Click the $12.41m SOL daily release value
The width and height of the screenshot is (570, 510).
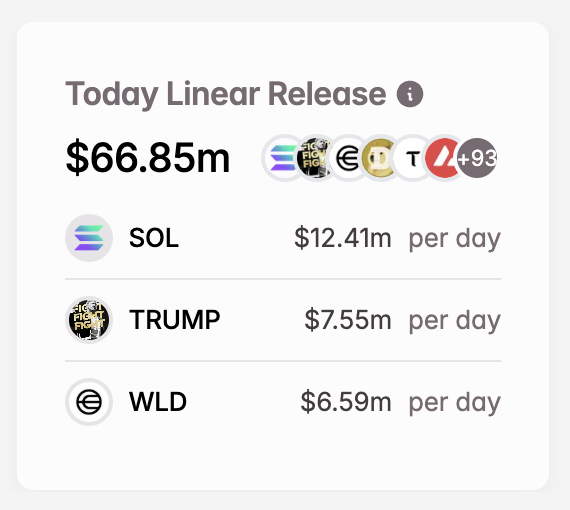click(343, 238)
